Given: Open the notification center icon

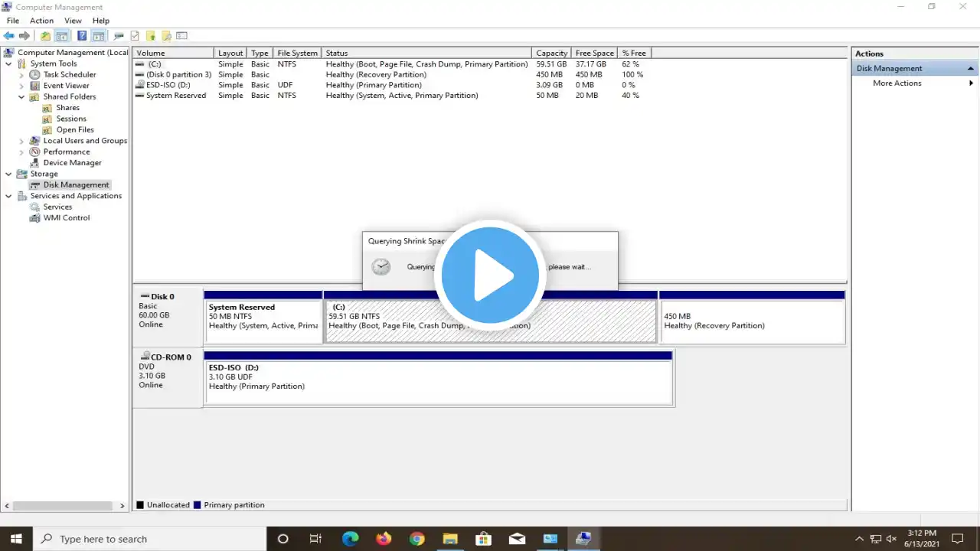Looking at the screenshot, I should [x=957, y=539].
